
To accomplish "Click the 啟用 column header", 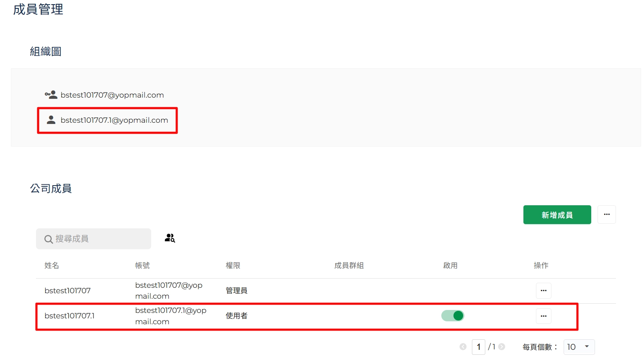I will tap(450, 266).
